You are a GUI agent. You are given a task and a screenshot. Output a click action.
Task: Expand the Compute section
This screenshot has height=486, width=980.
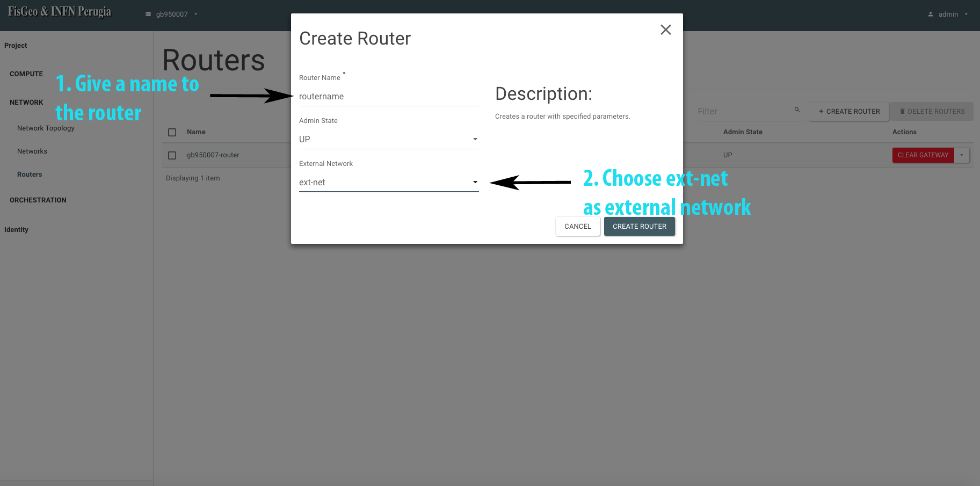(x=26, y=74)
